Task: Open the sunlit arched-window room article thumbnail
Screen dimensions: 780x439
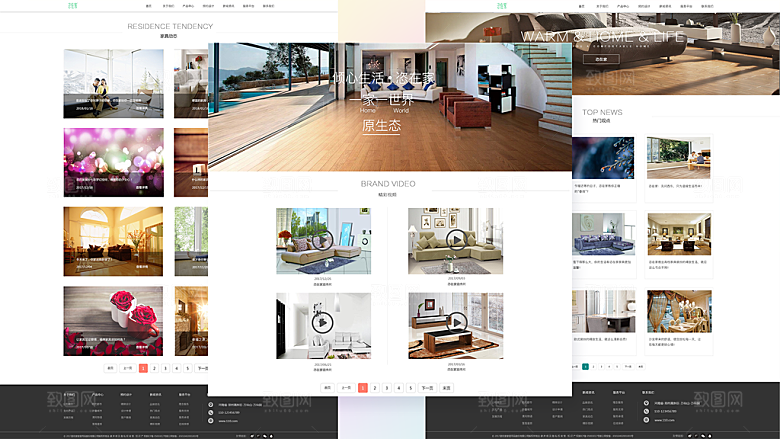Action: click(x=113, y=242)
